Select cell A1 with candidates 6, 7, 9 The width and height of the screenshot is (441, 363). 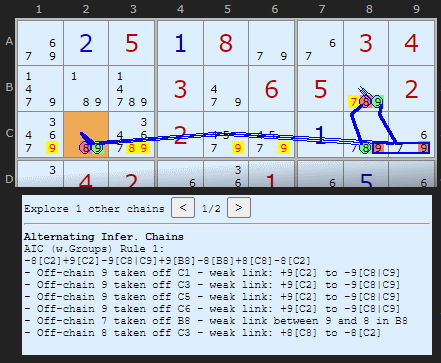40,43
